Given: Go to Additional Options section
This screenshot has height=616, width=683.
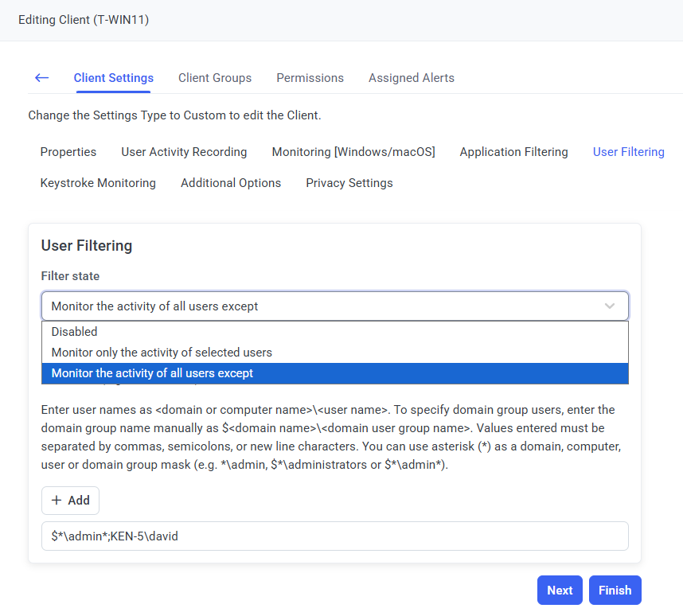Looking at the screenshot, I should [x=231, y=183].
